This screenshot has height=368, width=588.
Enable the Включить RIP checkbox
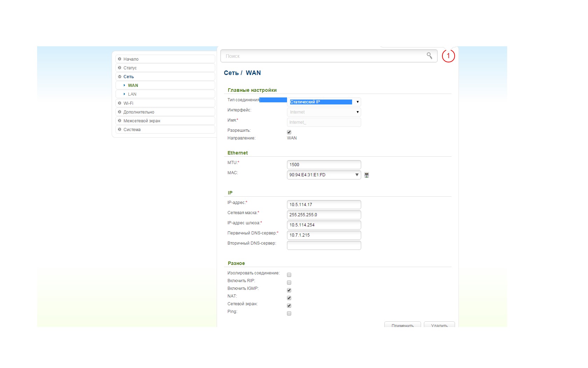(289, 282)
